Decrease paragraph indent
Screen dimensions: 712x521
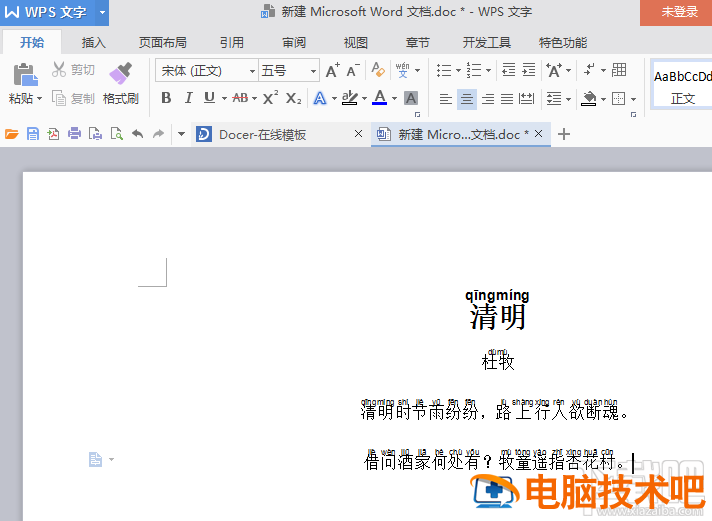pos(509,70)
